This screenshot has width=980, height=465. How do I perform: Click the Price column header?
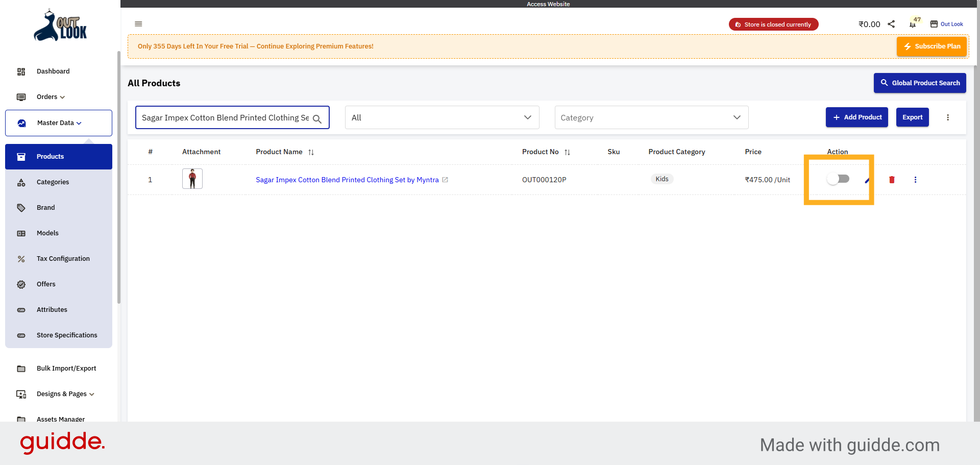(753, 152)
